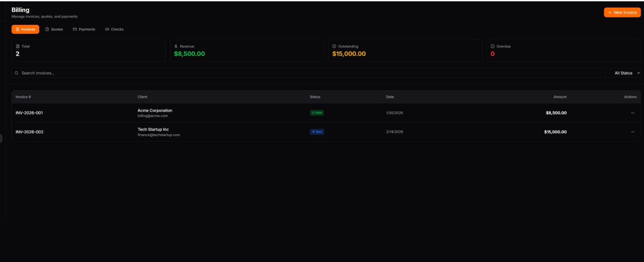Click the Acme Corporation client name

pos(155,110)
